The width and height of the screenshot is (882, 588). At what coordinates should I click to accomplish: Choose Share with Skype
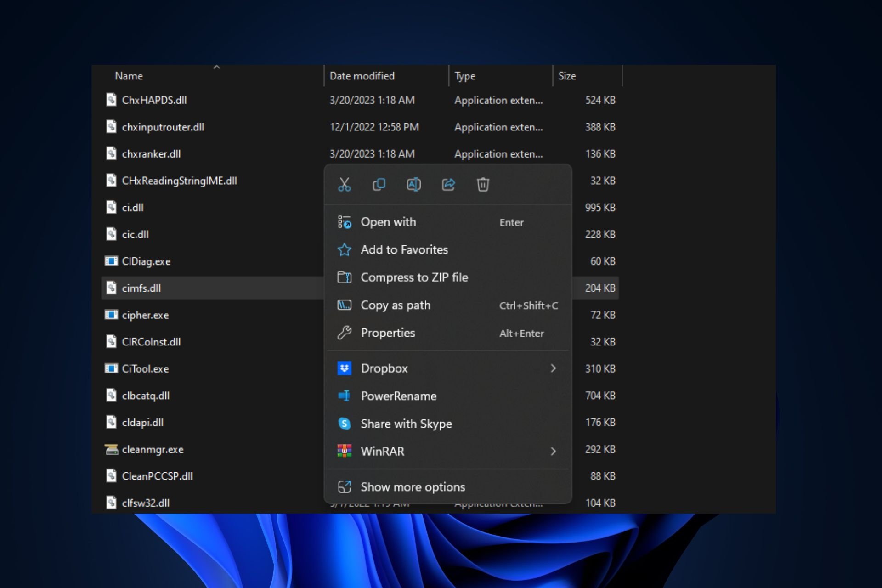tap(448, 424)
